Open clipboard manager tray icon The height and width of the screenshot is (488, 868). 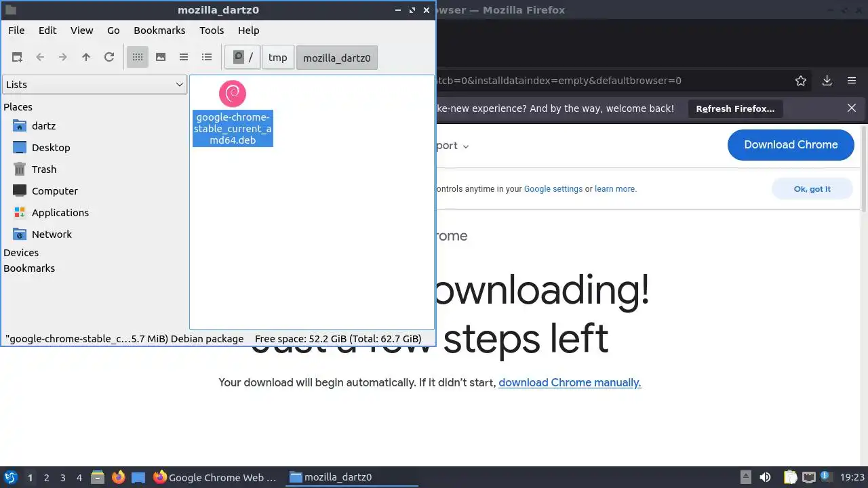point(790,477)
